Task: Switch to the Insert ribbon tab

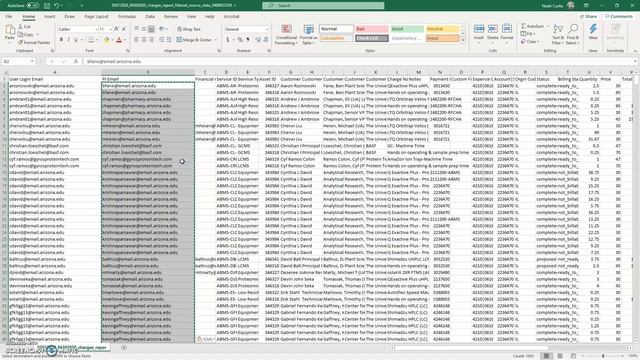Action: click(x=49, y=17)
